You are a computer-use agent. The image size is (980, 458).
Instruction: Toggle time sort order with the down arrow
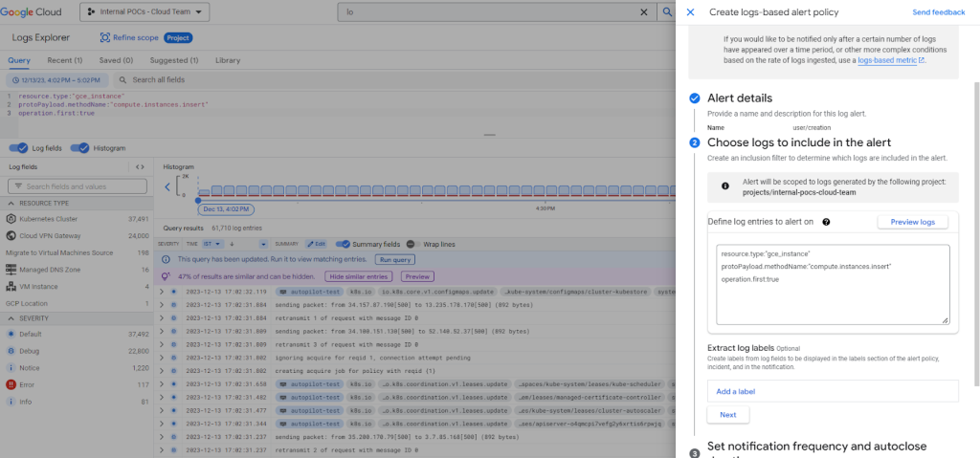[233, 244]
